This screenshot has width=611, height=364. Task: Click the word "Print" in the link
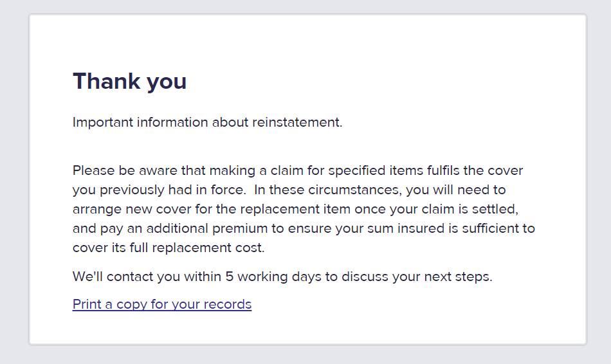point(87,304)
